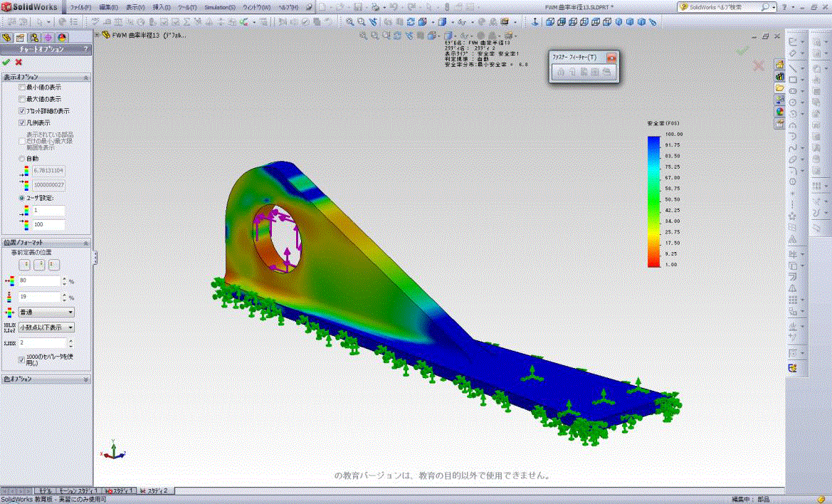Open the 表示(V) menu
The width and height of the screenshot is (832, 504).
(x=135, y=7)
